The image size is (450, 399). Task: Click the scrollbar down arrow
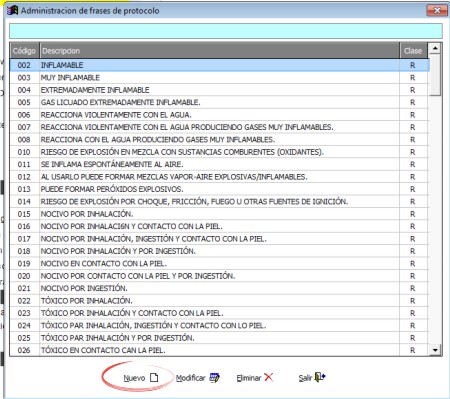[435, 350]
